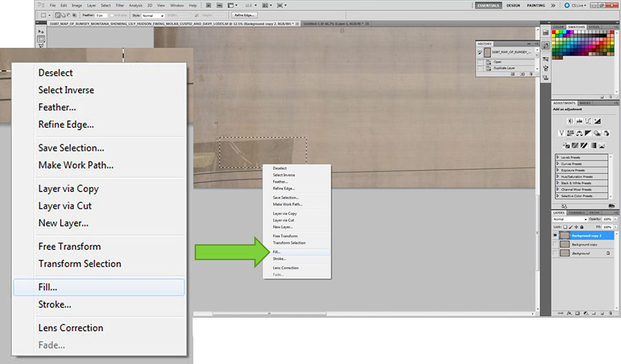Switch to the Design workspace

click(x=513, y=6)
